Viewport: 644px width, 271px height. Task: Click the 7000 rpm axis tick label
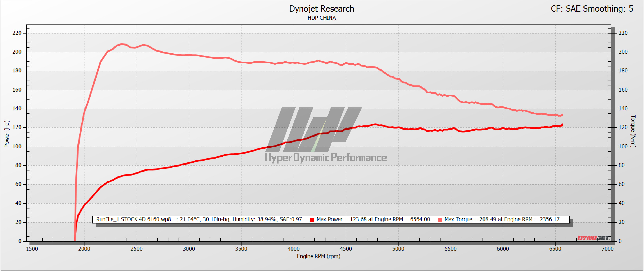point(608,249)
